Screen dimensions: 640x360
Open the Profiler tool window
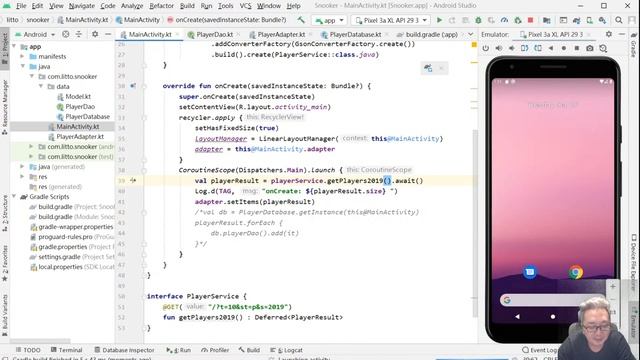[x=215, y=350]
